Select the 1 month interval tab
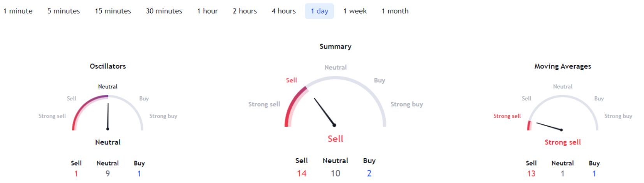The height and width of the screenshot is (183, 644). click(x=395, y=11)
